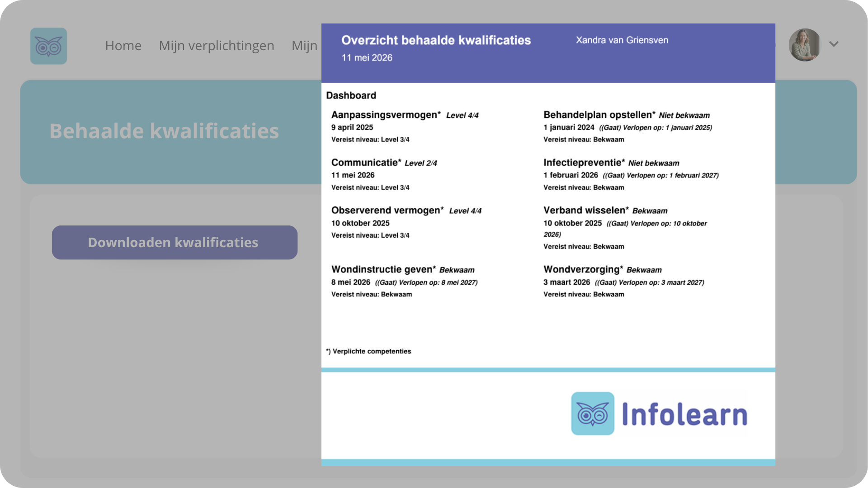This screenshot has height=488, width=868.
Task: Click the date 1 februari 2026
Action: pyautogui.click(x=571, y=175)
